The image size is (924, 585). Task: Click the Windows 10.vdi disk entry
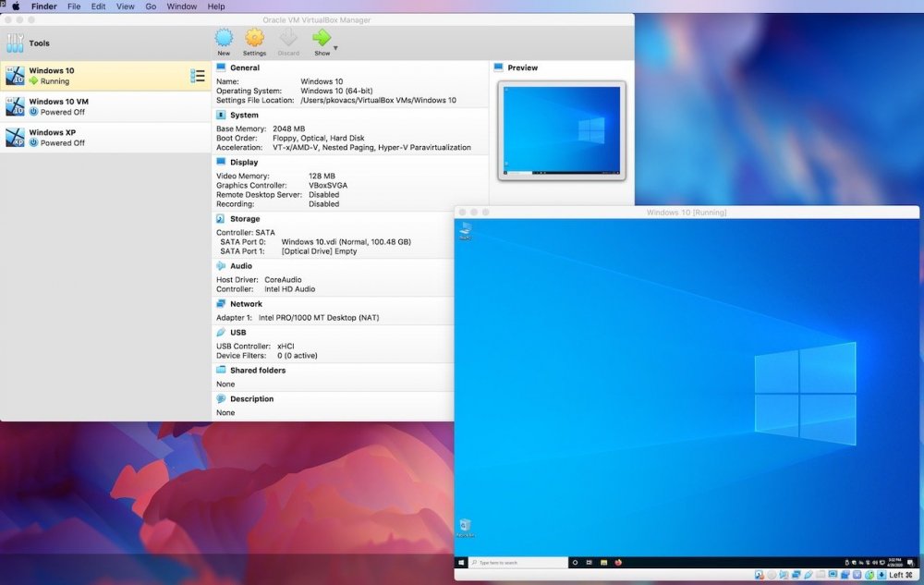(x=346, y=241)
